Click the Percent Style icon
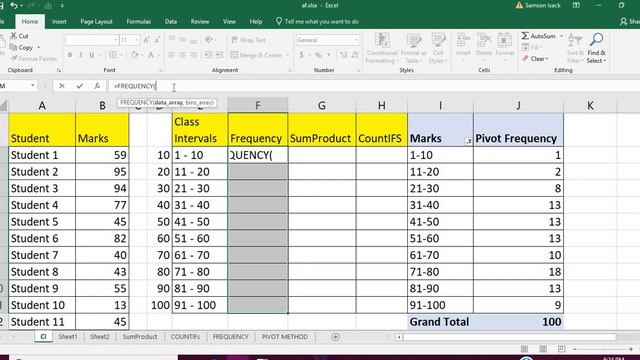Viewport: 640px width, 360px height. [x=318, y=55]
